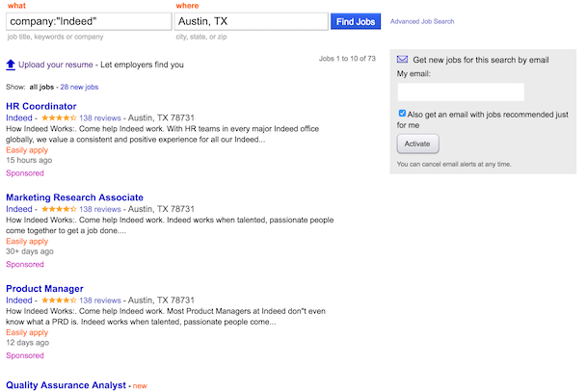
Task: View 138 reviews for HR Coordinator listing
Action: click(x=100, y=118)
